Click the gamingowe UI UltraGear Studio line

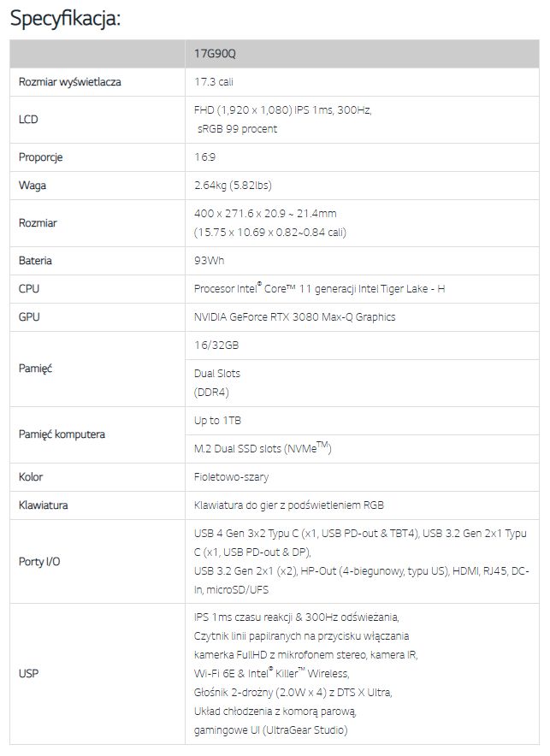click(x=271, y=729)
